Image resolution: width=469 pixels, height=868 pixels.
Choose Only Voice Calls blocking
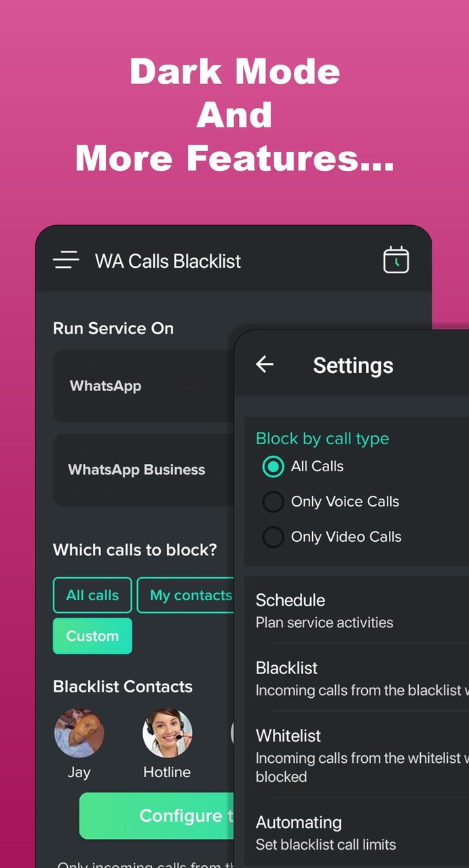(x=273, y=502)
